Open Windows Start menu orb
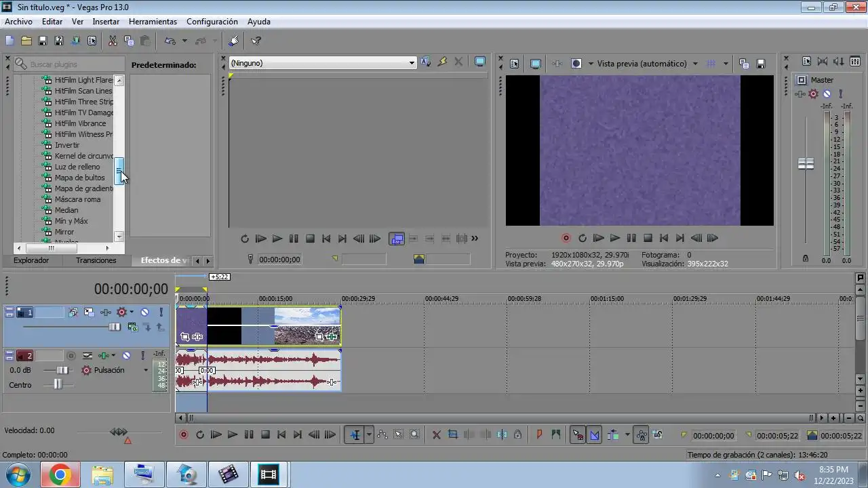 [x=18, y=475]
